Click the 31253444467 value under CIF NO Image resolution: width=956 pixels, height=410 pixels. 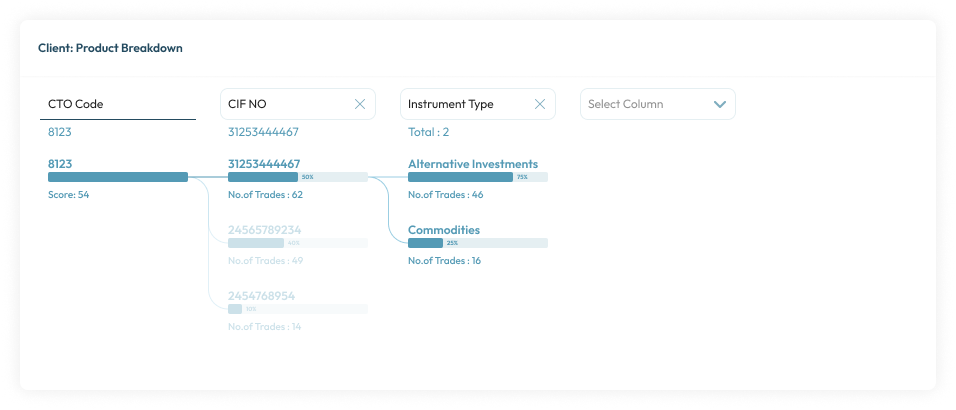tap(264, 132)
